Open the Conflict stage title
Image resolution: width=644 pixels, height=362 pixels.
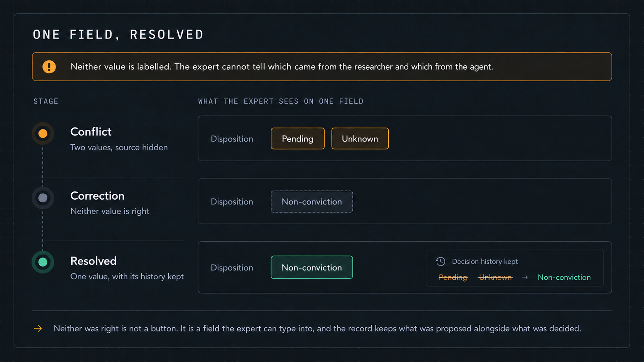click(x=91, y=132)
